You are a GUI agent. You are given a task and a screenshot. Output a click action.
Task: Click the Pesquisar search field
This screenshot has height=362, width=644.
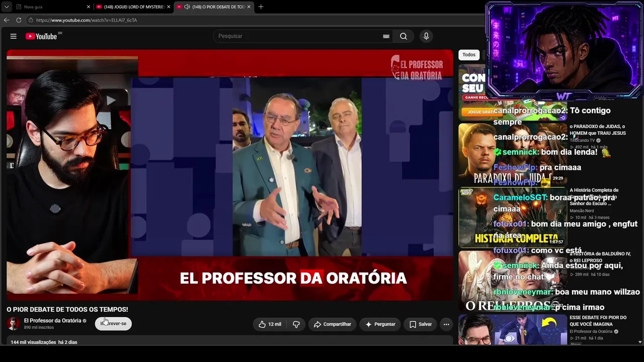pos(299,36)
